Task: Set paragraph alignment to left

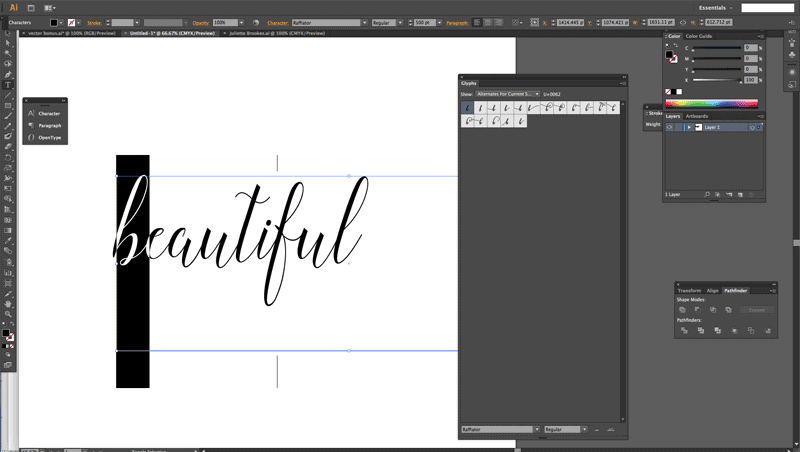Action: coord(477,22)
